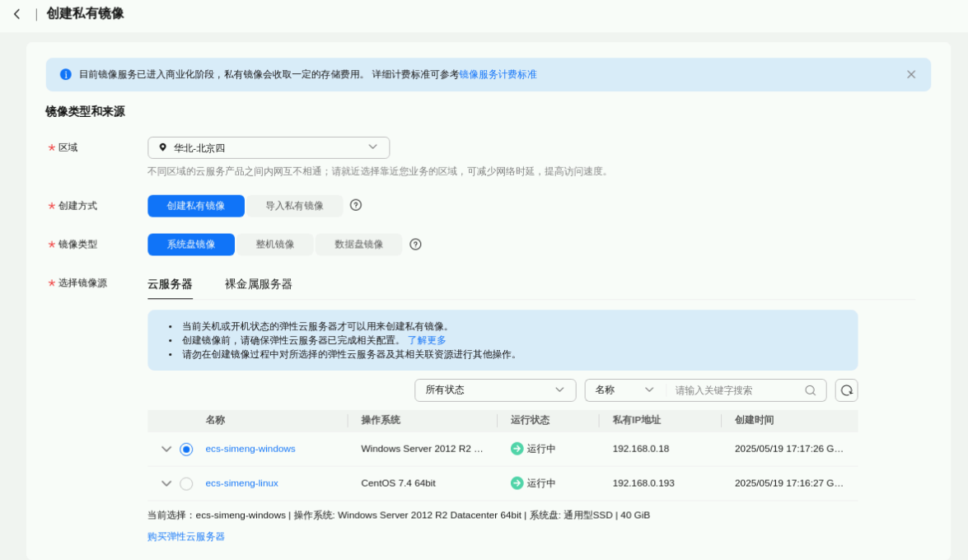Select the ecs-simeng-linux radio button
This screenshot has width=968, height=560.
[x=186, y=483]
